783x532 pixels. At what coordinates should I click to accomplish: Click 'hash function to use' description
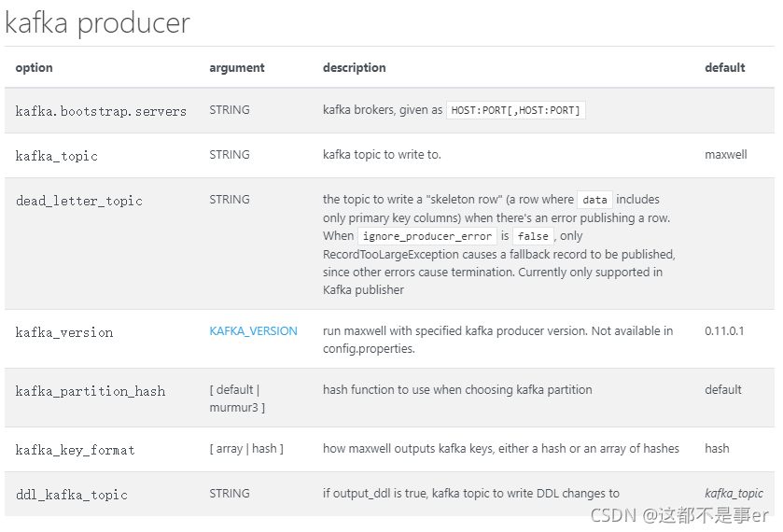[x=457, y=389]
